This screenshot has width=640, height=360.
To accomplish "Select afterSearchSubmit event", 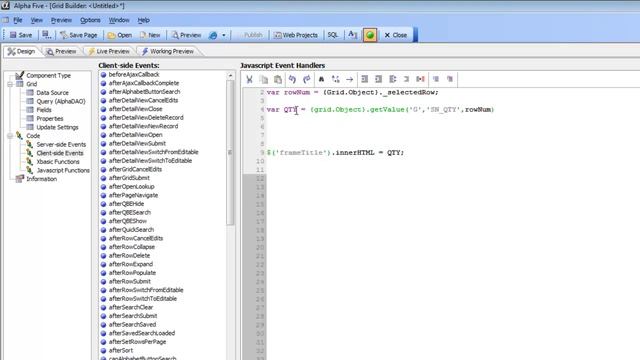I will [133, 316].
